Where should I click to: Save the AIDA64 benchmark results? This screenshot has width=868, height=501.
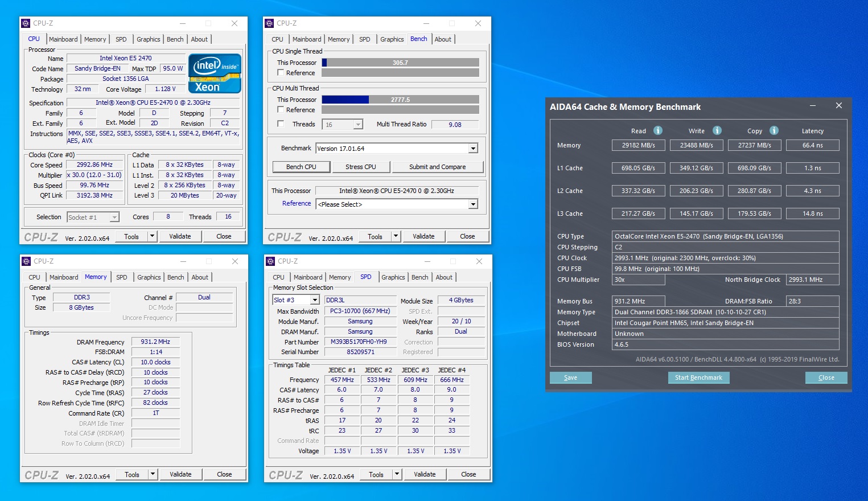coord(570,377)
